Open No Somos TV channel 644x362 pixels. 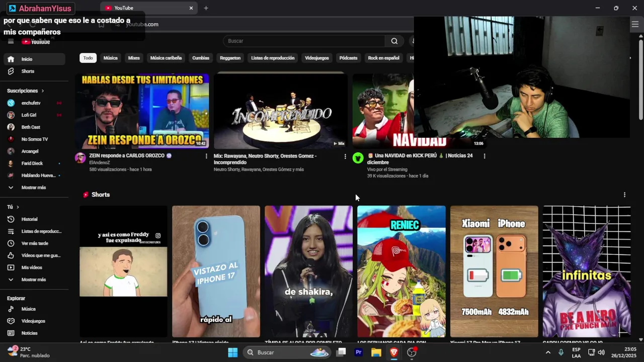pos(35,139)
